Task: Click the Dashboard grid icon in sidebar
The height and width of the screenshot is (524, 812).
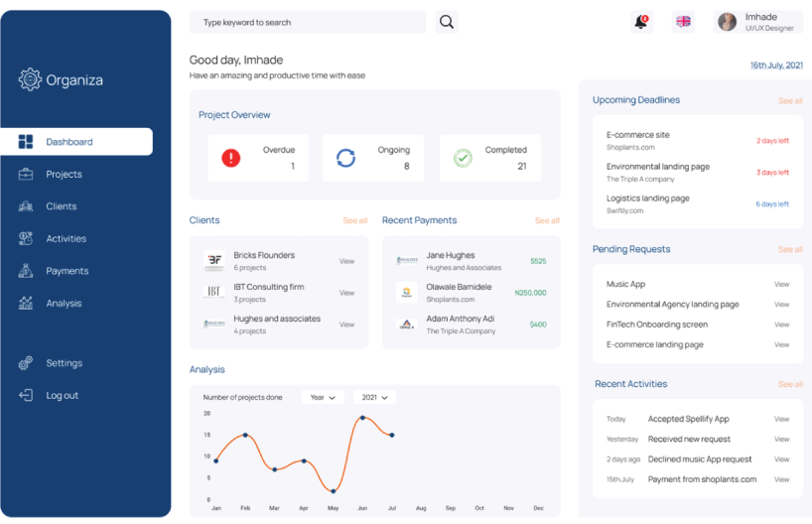Action: coord(26,141)
